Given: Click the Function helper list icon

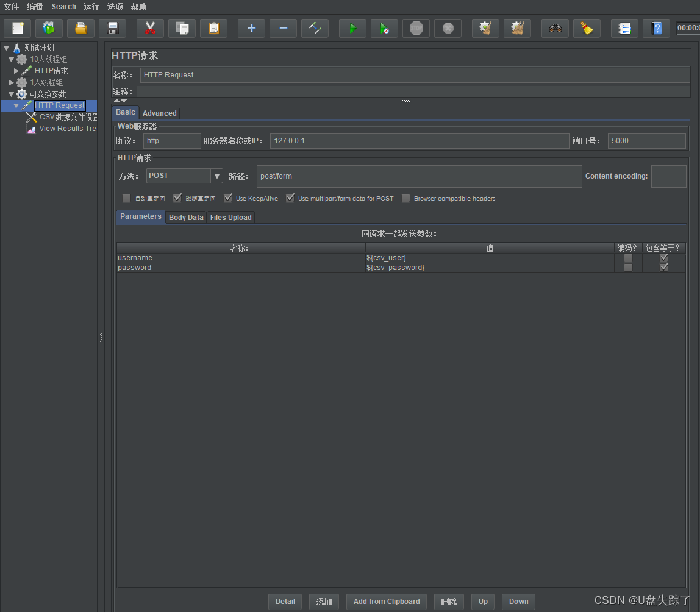Looking at the screenshot, I should click(x=624, y=29).
